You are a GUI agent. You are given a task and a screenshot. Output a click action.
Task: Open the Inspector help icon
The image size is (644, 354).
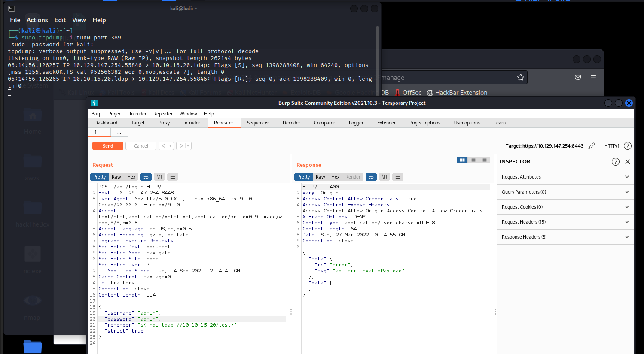tap(616, 162)
